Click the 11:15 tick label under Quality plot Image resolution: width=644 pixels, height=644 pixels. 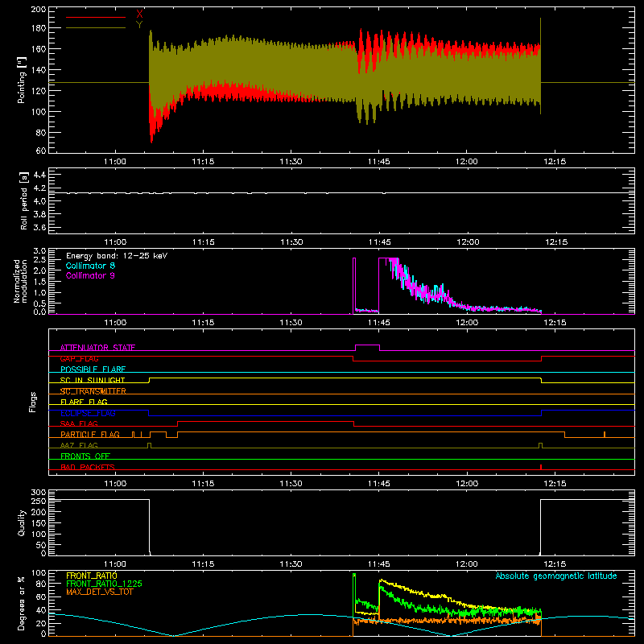coord(203,564)
